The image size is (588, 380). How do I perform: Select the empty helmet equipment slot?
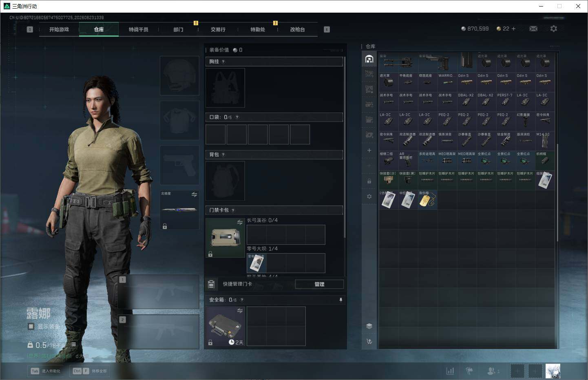click(179, 76)
